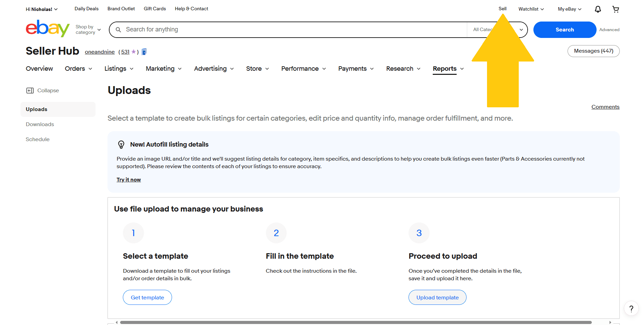Click the Upload template button
Image resolution: width=644 pixels, height=325 pixels.
point(437,297)
